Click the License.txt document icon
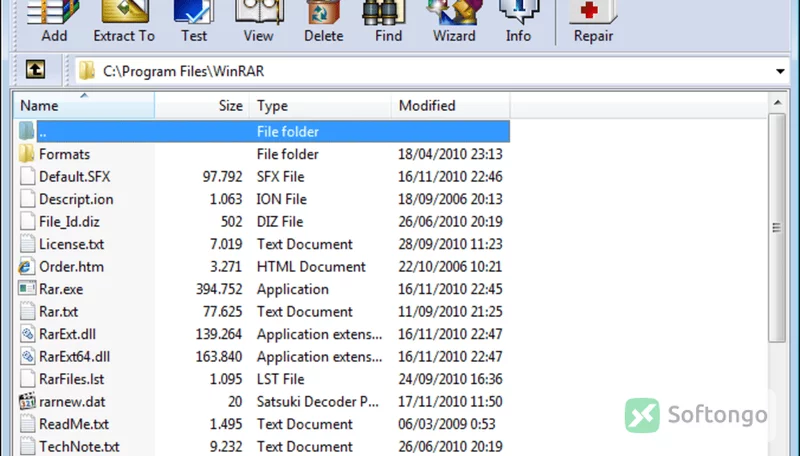 27,244
